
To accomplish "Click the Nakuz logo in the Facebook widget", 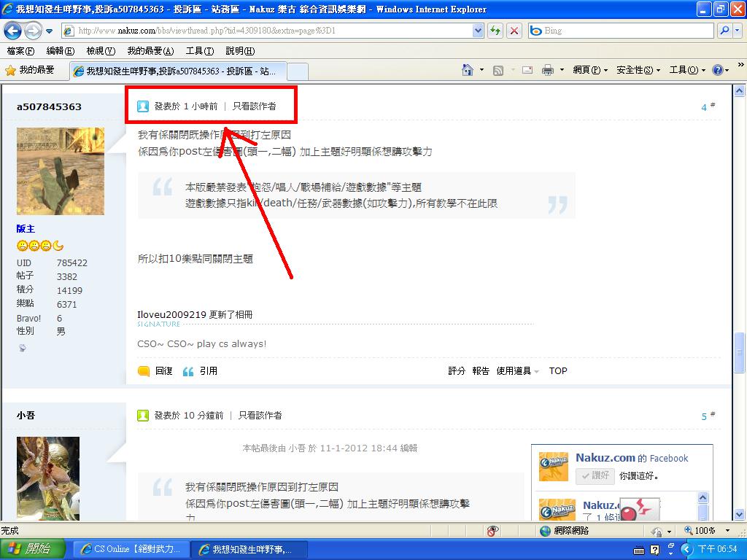I will [x=554, y=466].
